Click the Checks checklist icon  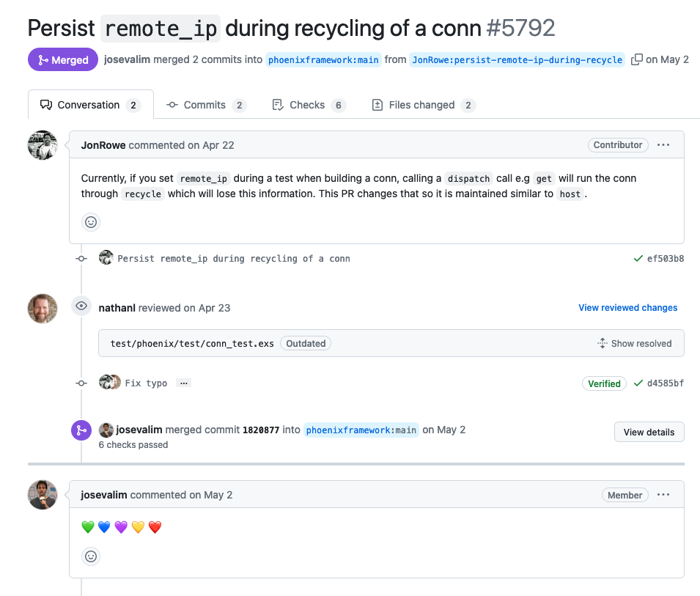coord(279,105)
